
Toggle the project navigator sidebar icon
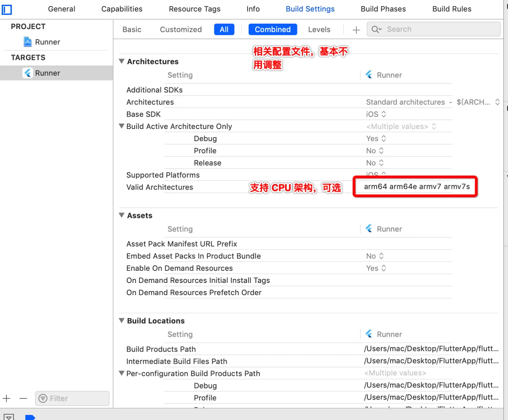tap(7, 9)
